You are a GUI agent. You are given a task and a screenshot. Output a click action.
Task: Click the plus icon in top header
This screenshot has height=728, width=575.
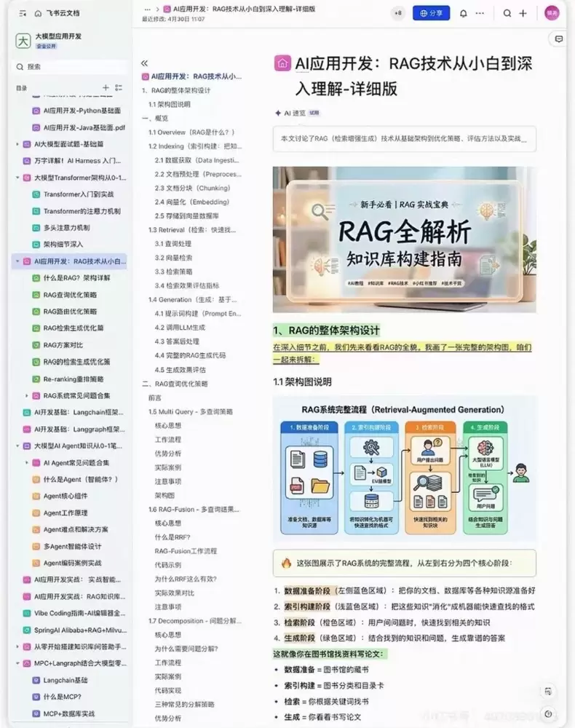[523, 13]
